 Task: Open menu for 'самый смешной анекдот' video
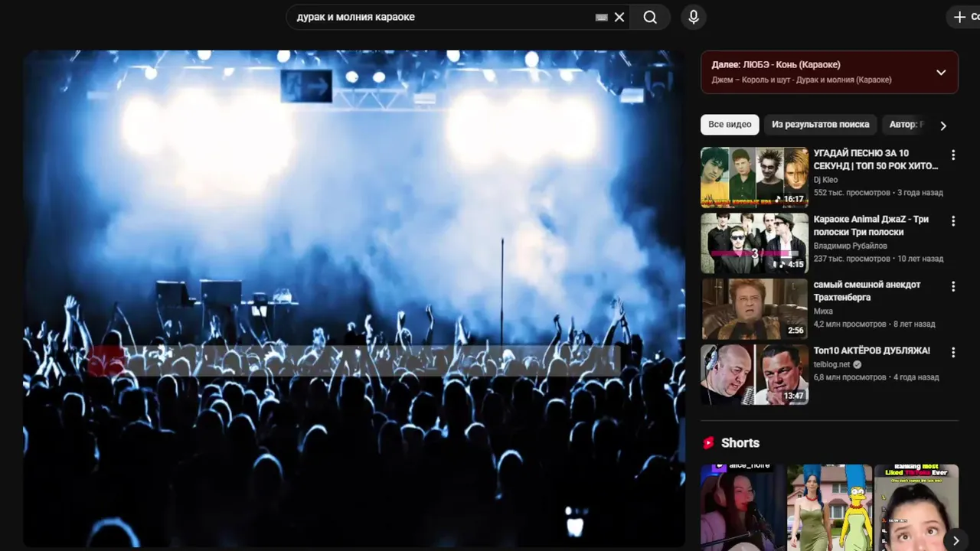[x=953, y=286]
